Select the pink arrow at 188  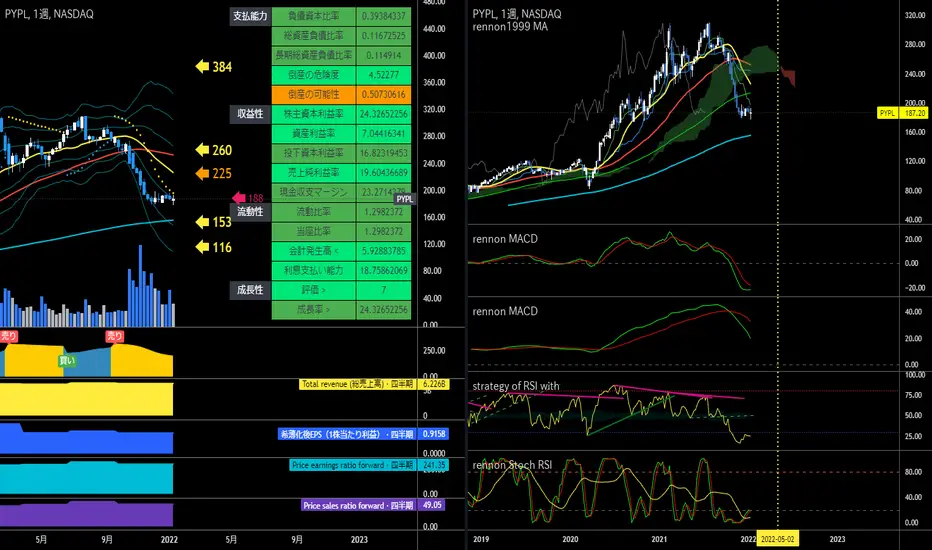click(239, 198)
